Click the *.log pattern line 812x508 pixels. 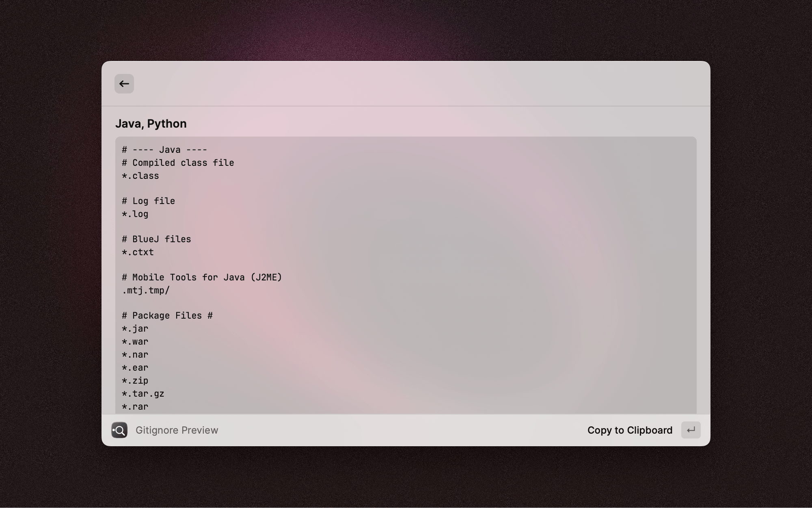coord(135,214)
